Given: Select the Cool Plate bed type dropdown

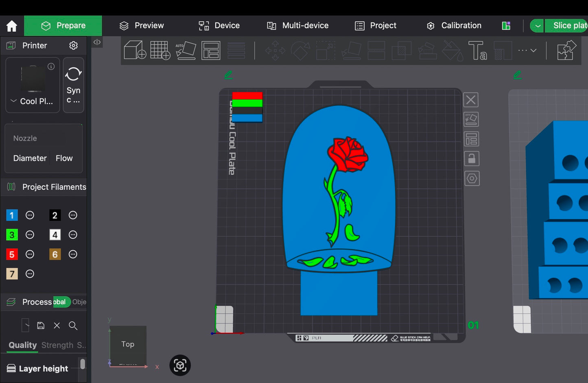Looking at the screenshot, I should [32, 101].
